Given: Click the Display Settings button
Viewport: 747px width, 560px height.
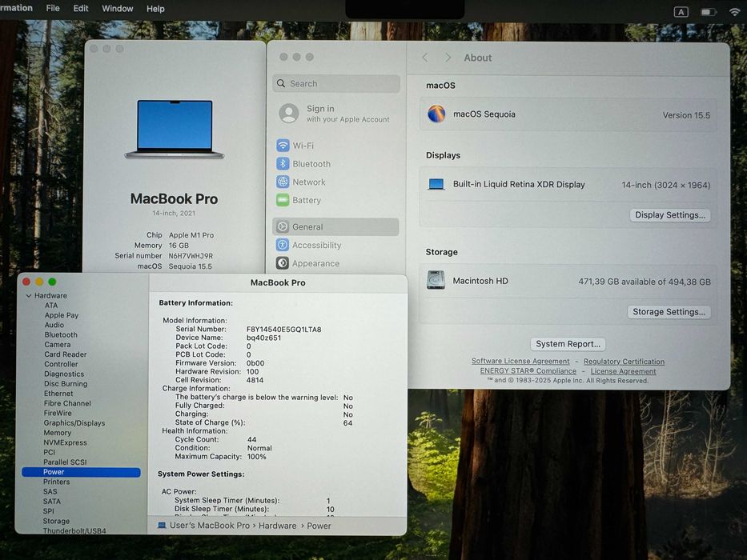Looking at the screenshot, I should (670, 214).
